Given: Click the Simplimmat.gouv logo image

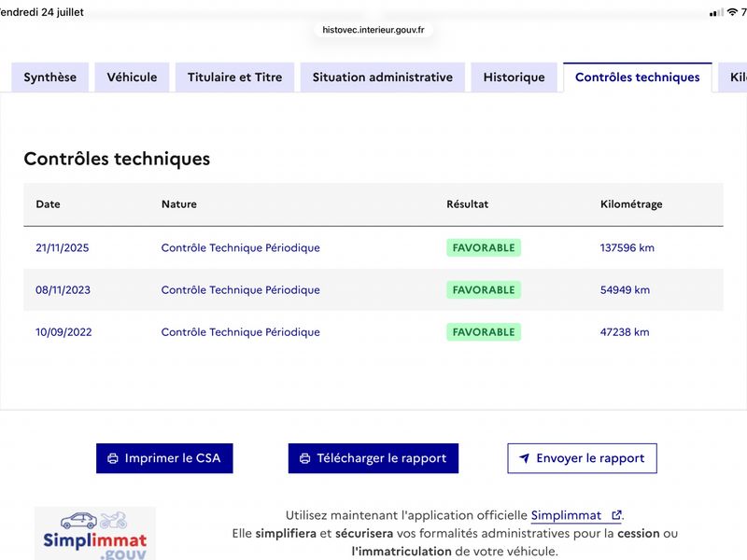Looking at the screenshot, I should pyautogui.click(x=95, y=533).
